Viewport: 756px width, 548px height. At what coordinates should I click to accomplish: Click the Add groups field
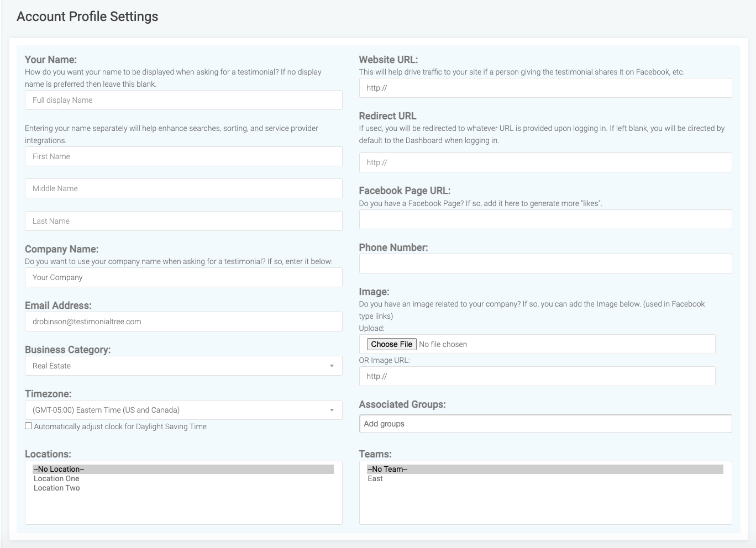(x=545, y=424)
